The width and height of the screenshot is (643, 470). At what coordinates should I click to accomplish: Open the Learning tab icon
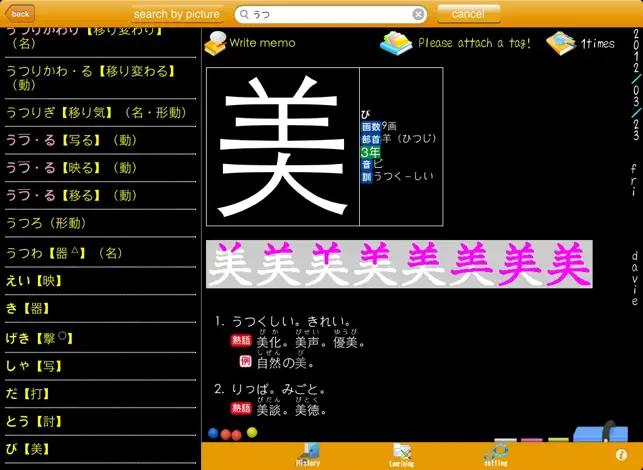[401, 455]
